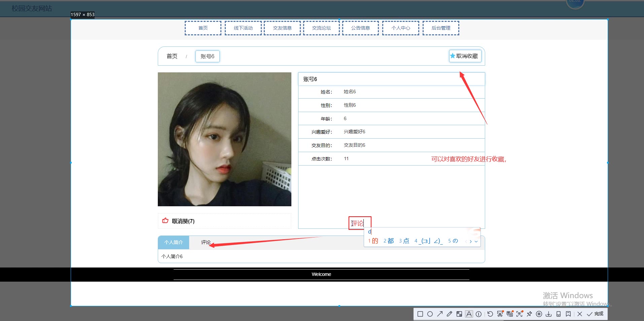Choose IME emoticon candidate 4
The height and width of the screenshot is (321, 644).
pyautogui.click(x=428, y=241)
